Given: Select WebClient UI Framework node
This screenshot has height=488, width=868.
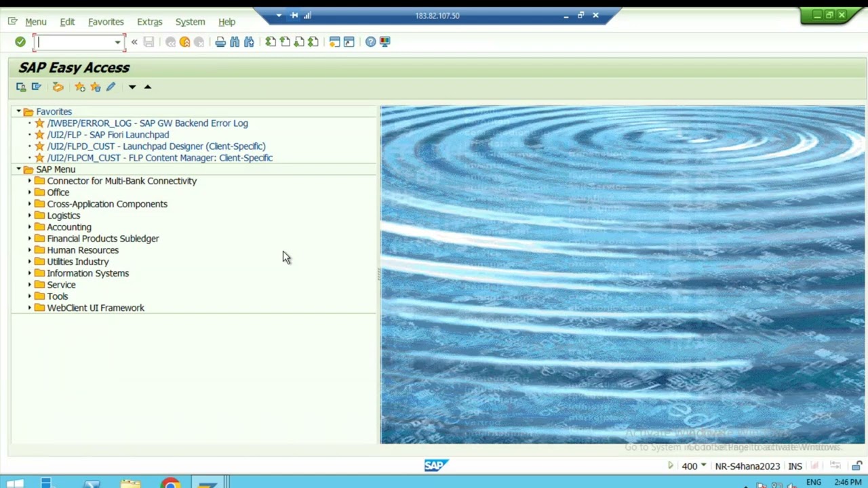Looking at the screenshot, I should pyautogui.click(x=96, y=308).
